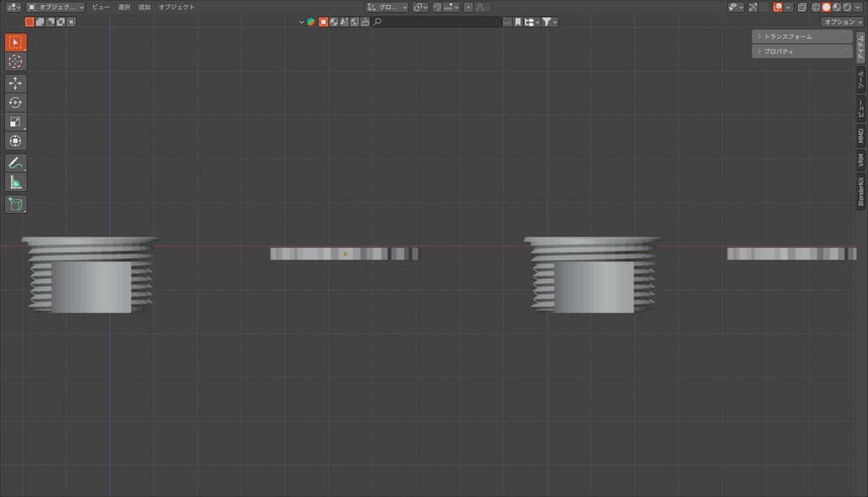Expand chevron left of BlenderKit logo
868x497 pixels.
pos(302,22)
